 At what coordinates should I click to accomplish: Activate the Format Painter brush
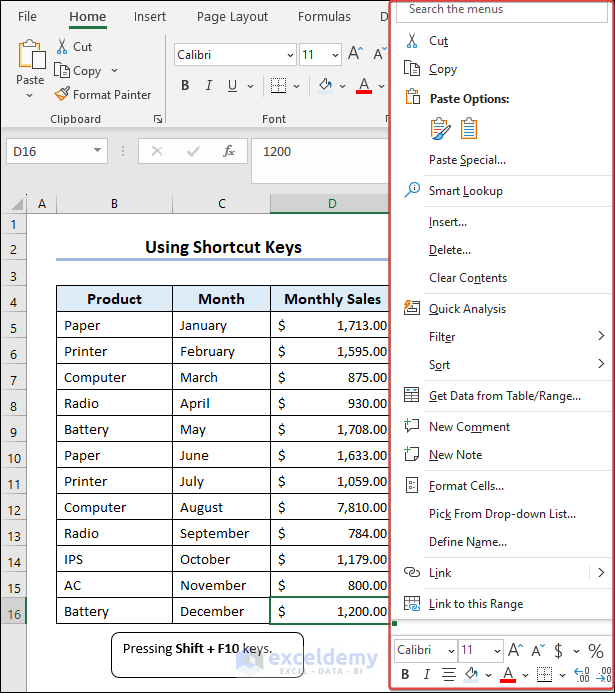coord(62,94)
